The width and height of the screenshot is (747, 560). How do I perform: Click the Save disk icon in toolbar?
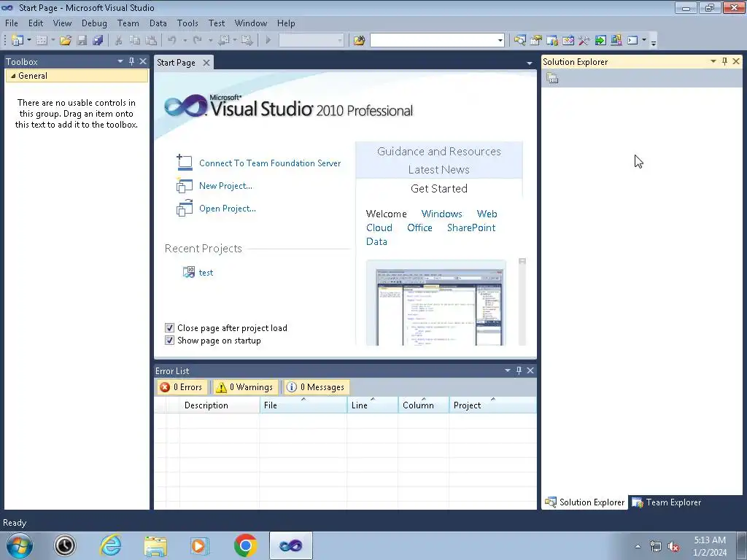pos(82,41)
